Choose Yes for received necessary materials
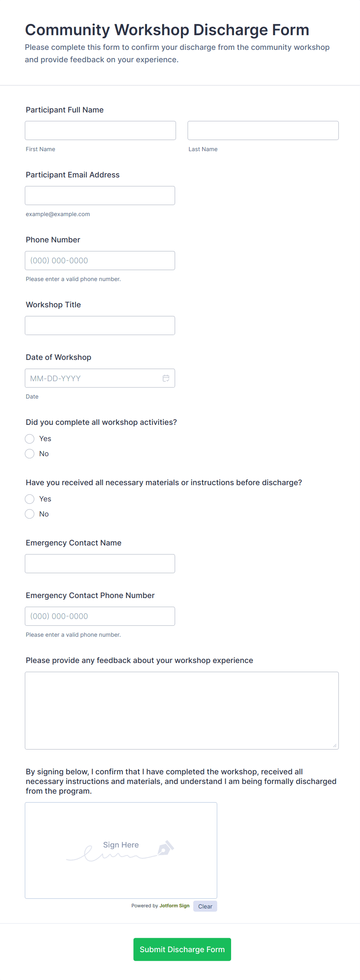 click(x=30, y=499)
